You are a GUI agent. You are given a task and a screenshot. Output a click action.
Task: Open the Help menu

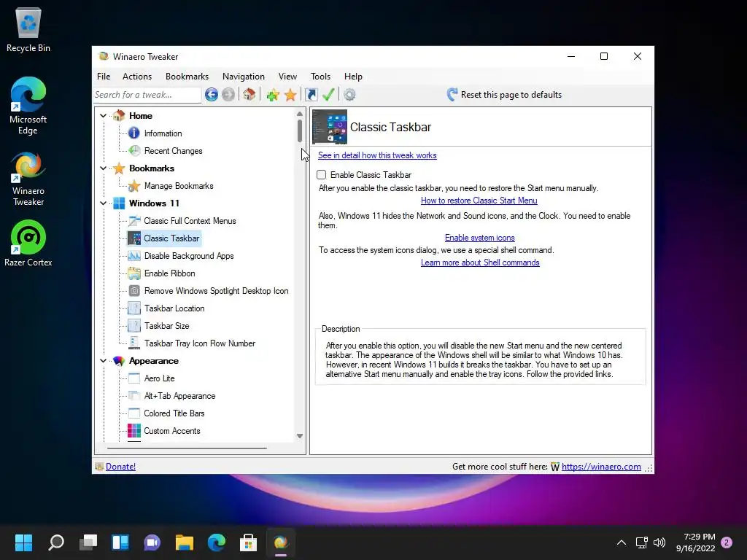[354, 76]
